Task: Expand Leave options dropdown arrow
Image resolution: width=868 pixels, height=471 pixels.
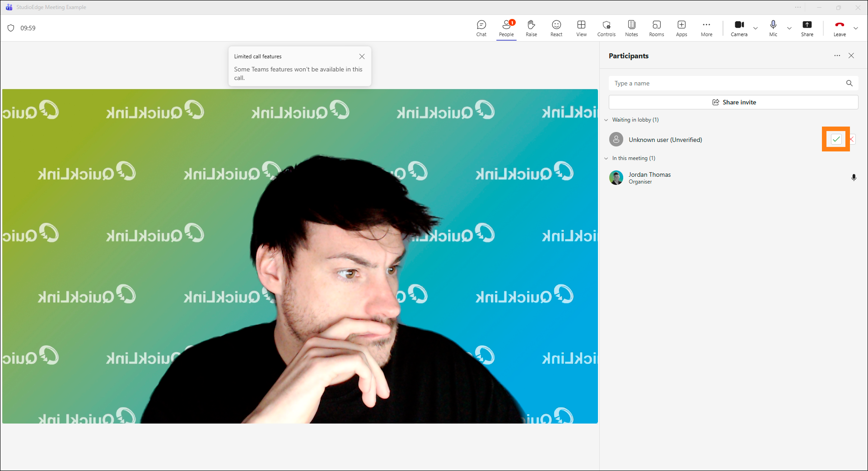Action: 856,28
